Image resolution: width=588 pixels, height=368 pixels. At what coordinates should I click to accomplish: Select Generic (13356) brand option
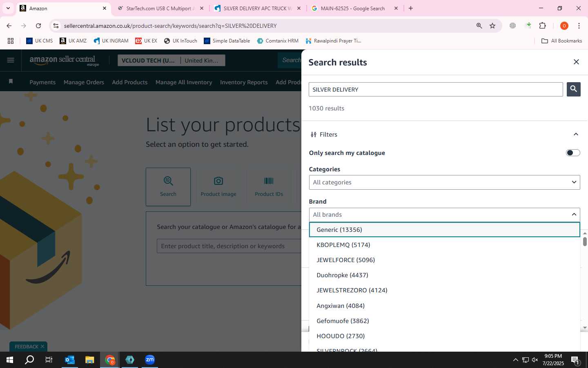click(445, 230)
